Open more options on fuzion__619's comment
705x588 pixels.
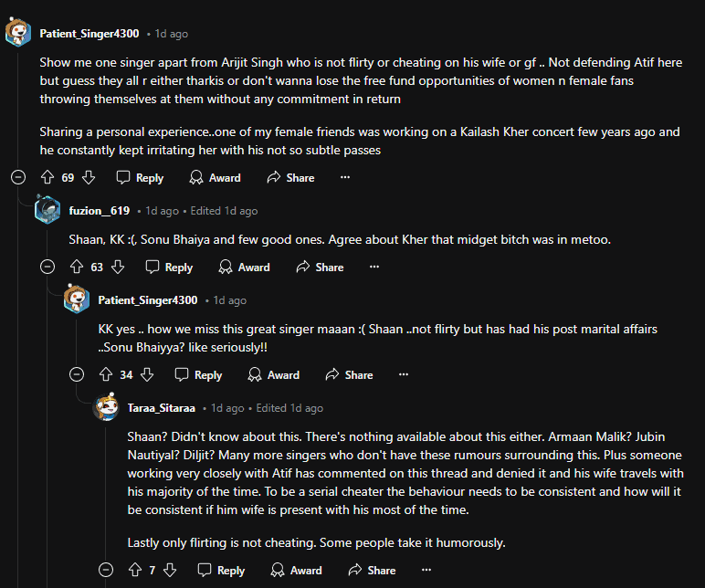pos(374,267)
